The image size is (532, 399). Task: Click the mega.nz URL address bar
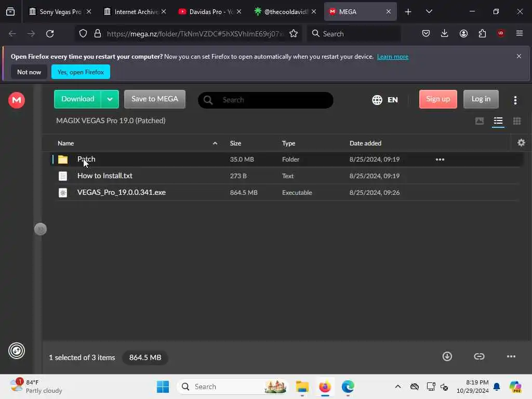(194, 34)
